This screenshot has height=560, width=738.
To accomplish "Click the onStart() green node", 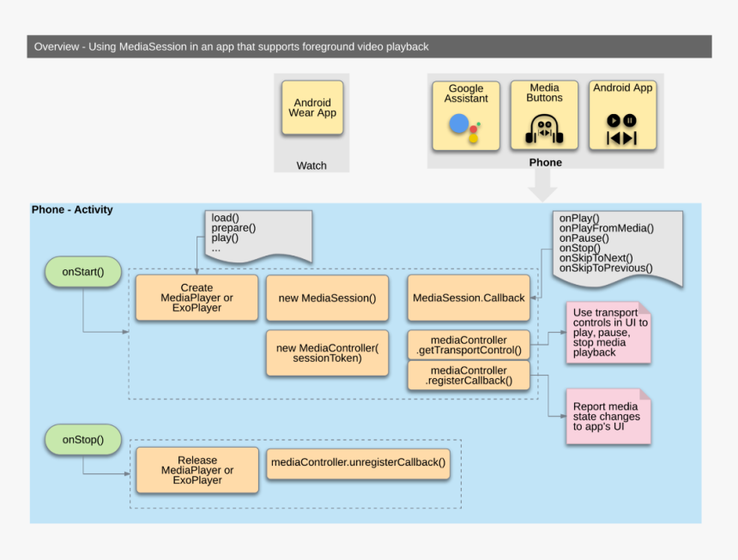I will (83, 272).
